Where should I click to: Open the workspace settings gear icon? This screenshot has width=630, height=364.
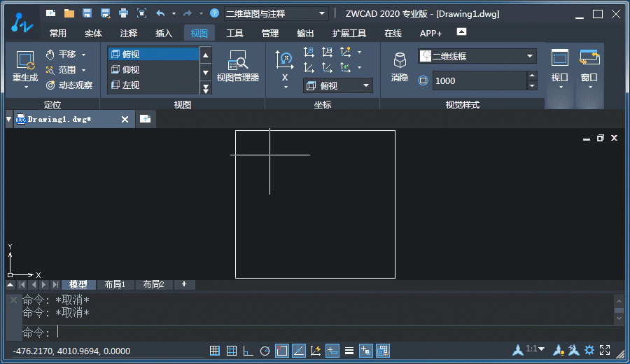click(x=589, y=350)
